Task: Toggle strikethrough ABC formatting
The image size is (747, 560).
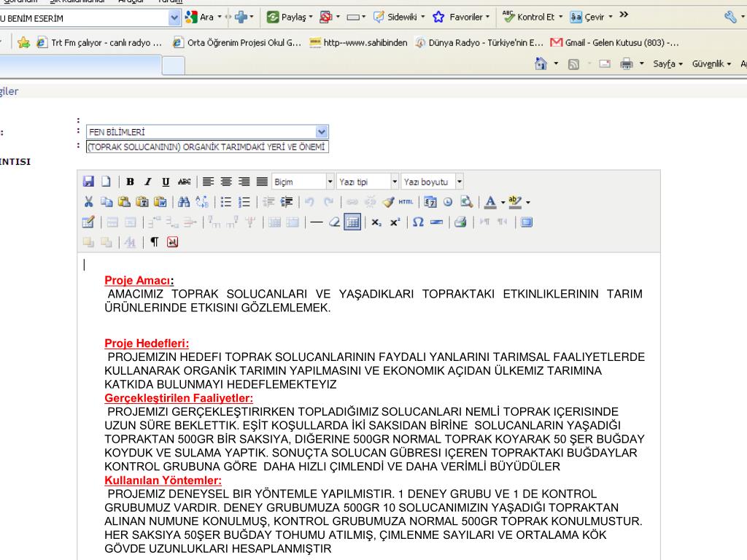Action: tap(184, 182)
